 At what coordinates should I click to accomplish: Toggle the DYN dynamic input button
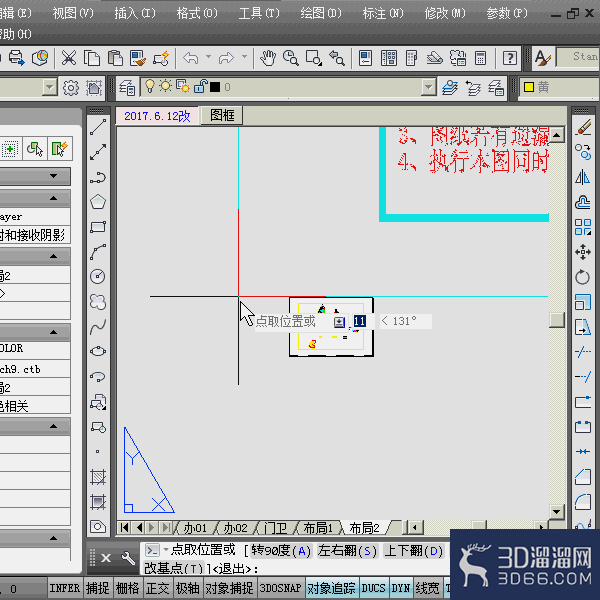(x=401, y=588)
